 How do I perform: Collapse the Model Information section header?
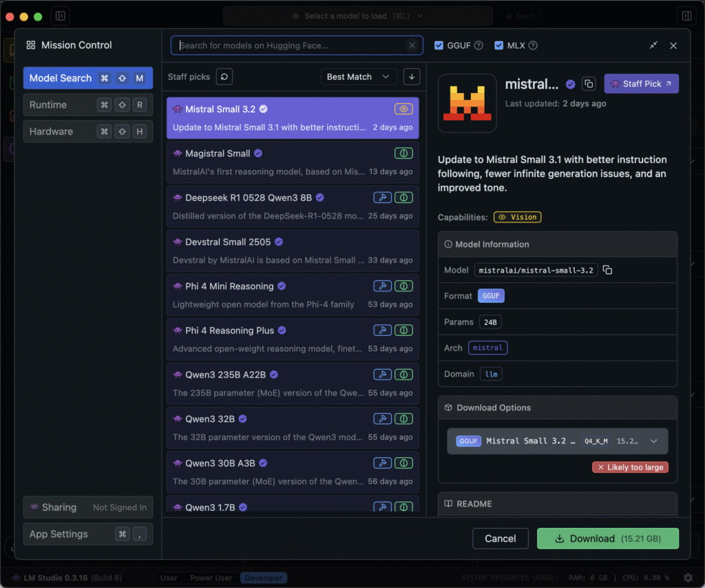(x=558, y=244)
